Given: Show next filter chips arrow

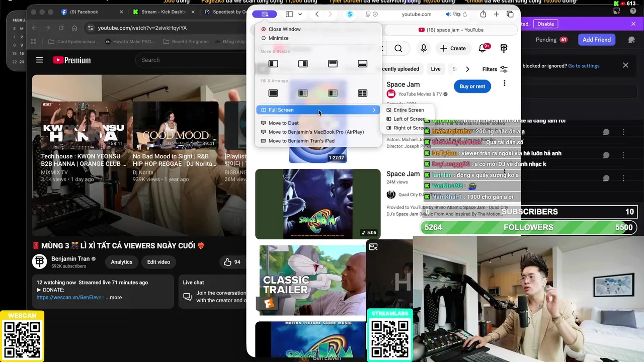Looking at the screenshot, I should pos(467,69).
